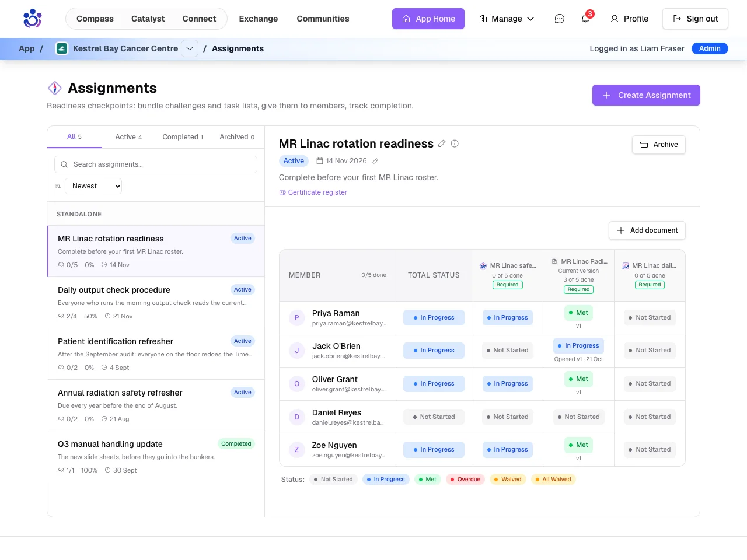Edit the MR Linac rotation readiness title
This screenshot has width=747, height=560.
click(x=442, y=143)
